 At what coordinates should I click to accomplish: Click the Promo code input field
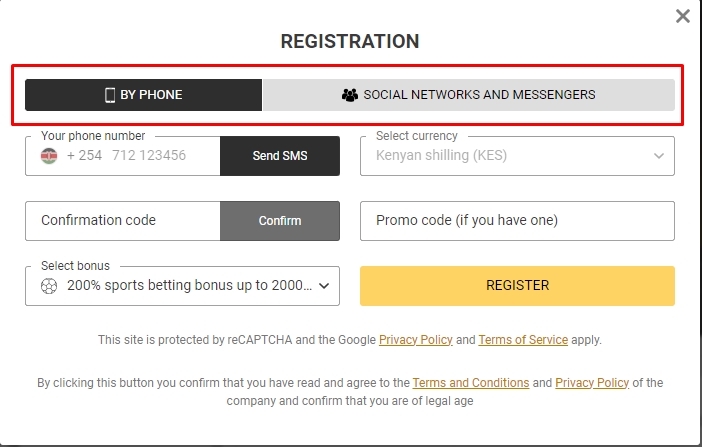pyautogui.click(x=517, y=221)
